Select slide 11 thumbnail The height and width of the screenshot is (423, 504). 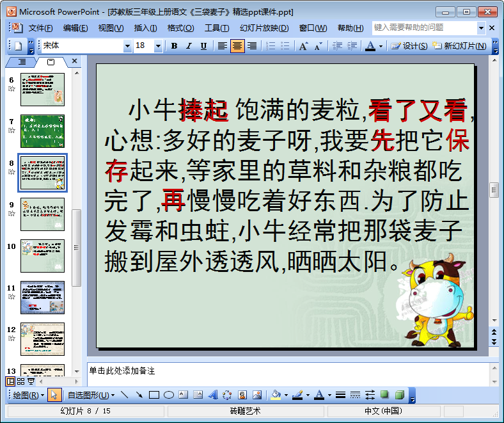42,297
